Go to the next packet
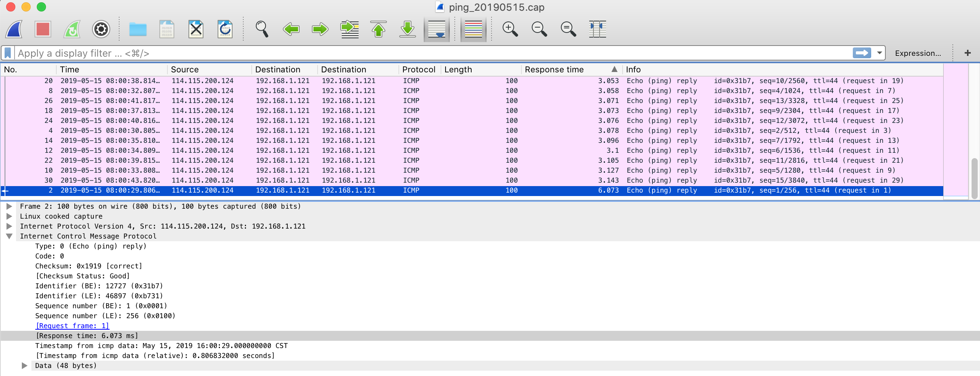Screen dimensions: 980x376 tap(320, 29)
